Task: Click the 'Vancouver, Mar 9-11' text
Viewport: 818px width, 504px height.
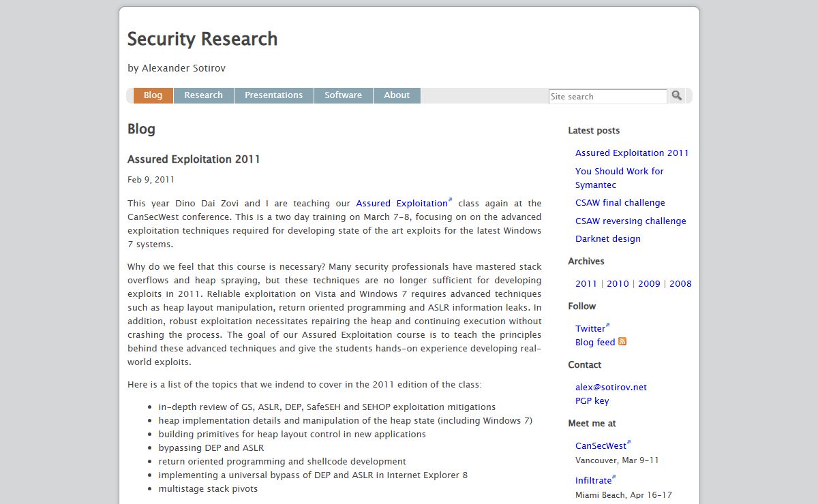Action: [x=617, y=460]
